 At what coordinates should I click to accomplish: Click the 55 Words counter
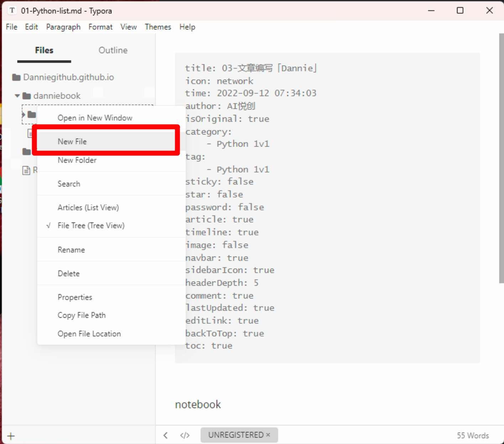click(473, 435)
